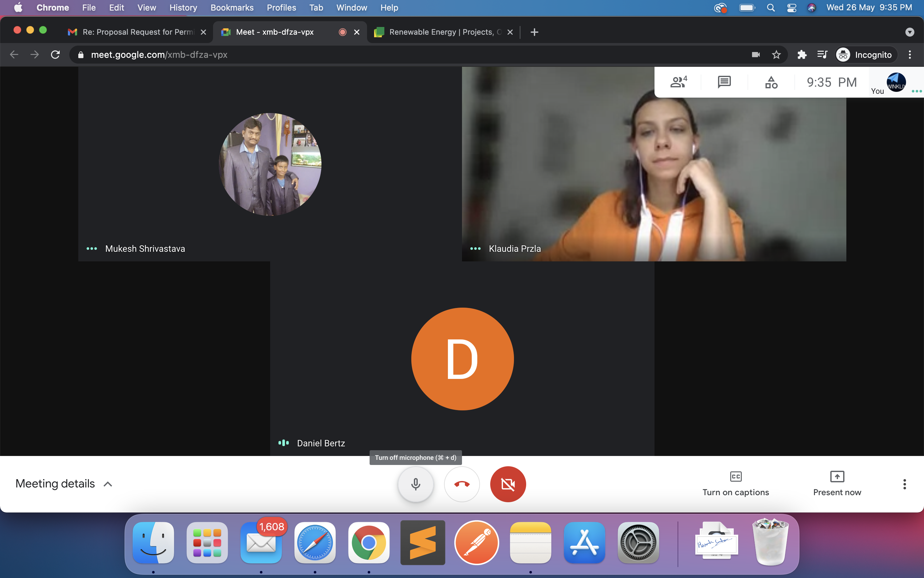The height and width of the screenshot is (578, 924).
Task: Open Launchpad from the Dock
Action: click(x=207, y=542)
